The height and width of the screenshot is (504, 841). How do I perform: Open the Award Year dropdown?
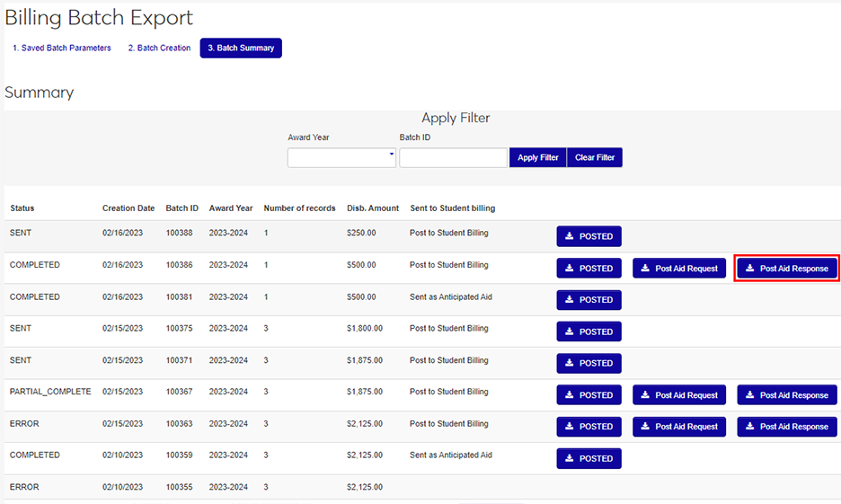click(341, 157)
